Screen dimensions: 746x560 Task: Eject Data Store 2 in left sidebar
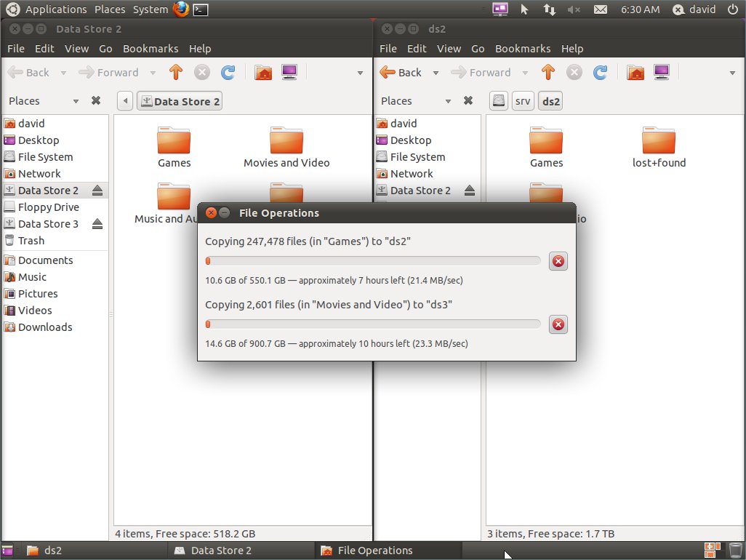[x=97, y=191]
